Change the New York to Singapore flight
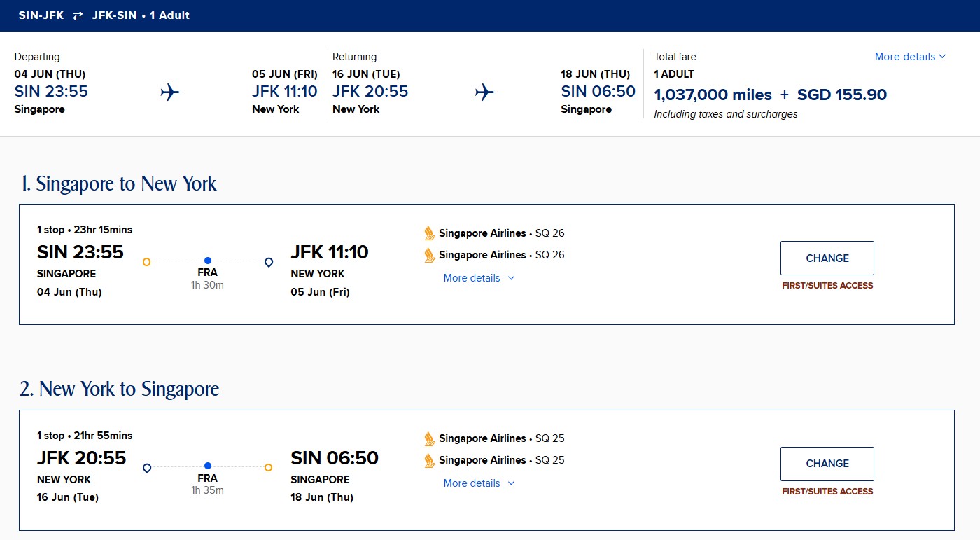The image size is (980, 540). coord(827,463)
